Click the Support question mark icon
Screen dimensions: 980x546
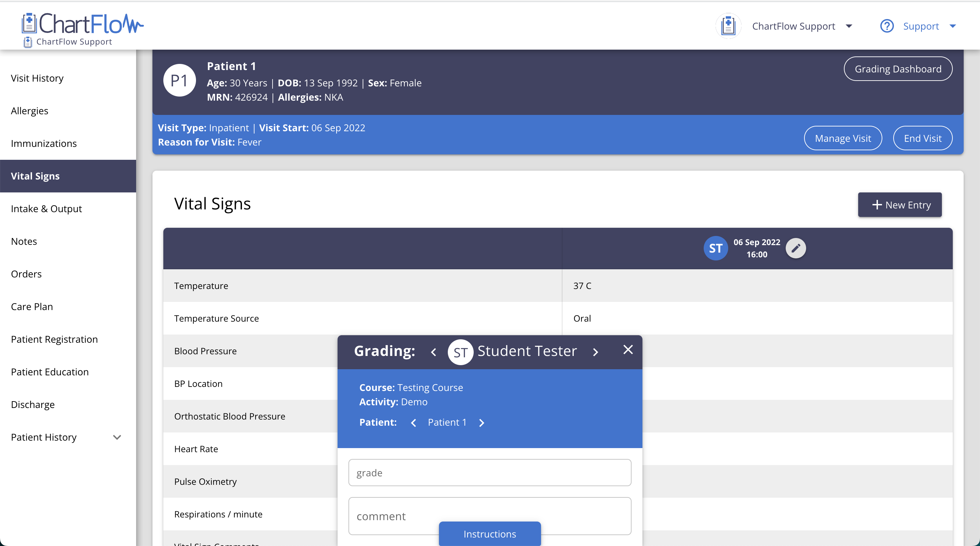(887, 26)
